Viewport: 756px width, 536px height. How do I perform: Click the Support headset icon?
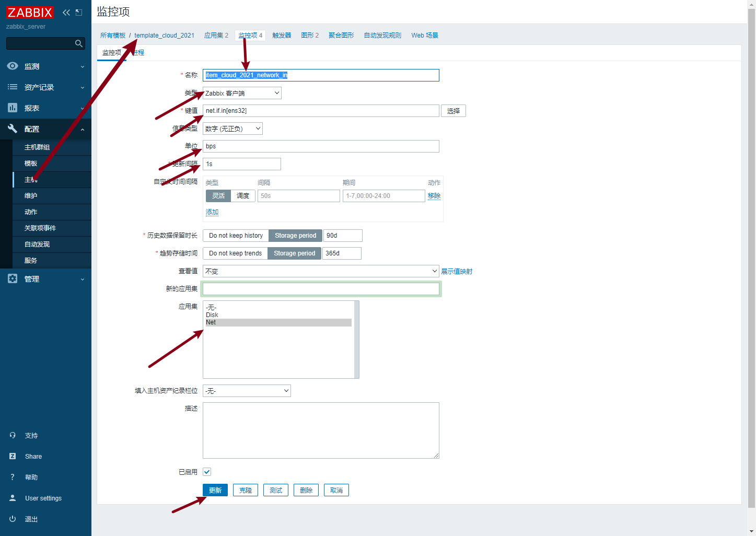point(13,435)
